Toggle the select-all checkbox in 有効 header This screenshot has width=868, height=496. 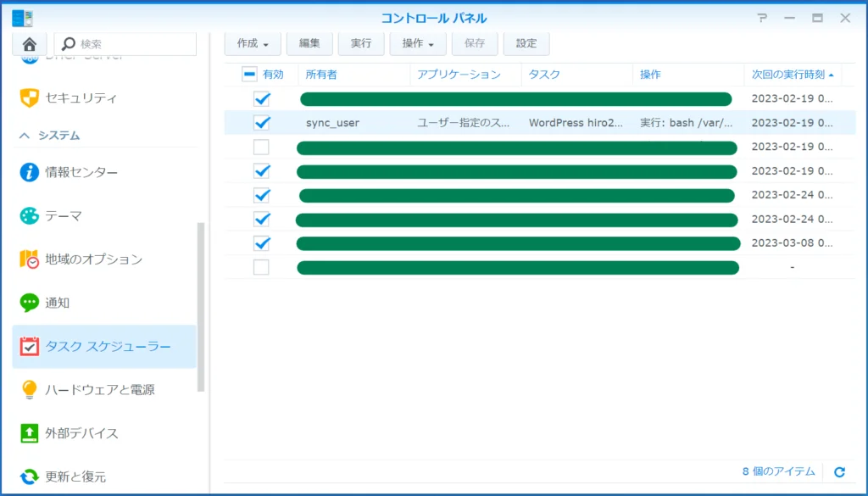coord(249,75)
